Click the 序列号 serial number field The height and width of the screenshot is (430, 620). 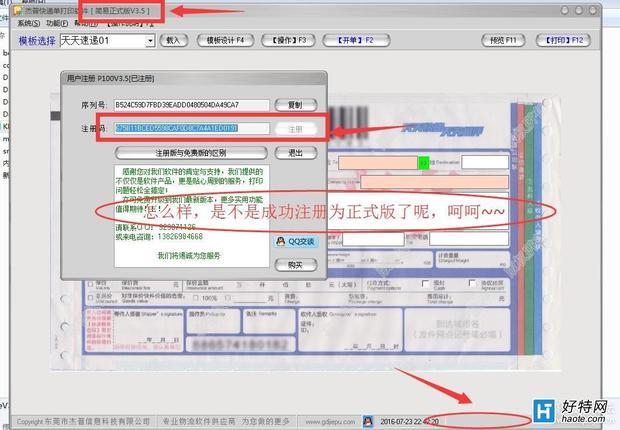coord(192,105)
